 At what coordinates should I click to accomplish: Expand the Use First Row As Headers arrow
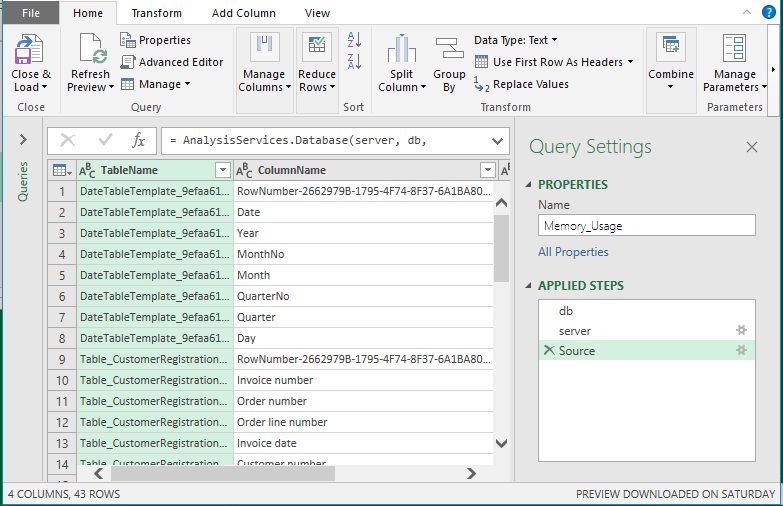pyautogui.click(x=630, y=61)
